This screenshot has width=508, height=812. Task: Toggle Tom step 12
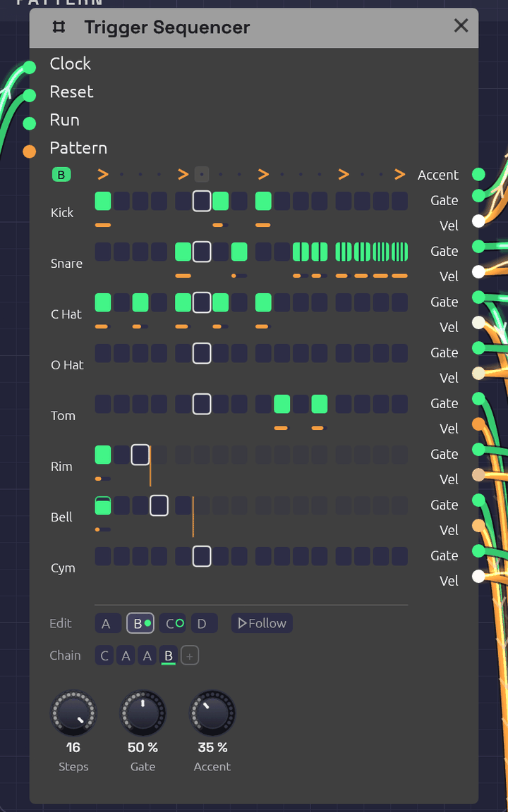pos(320,404)
